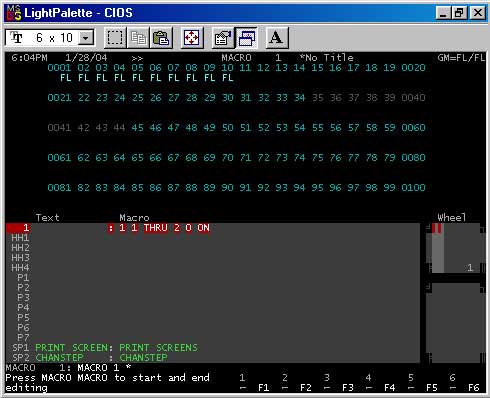The width and height of the screenshot is (490, 398).
Task: Select macro row 1 highlighted in red
Action: coord(213,228)
